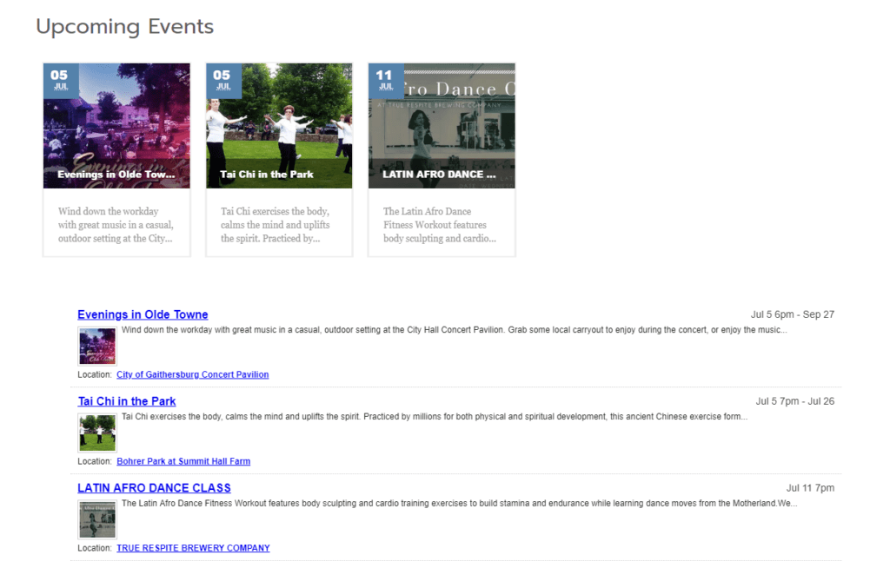Click the date 'Jul 5 7pm - Jul 26'

(x=794, y=401)
